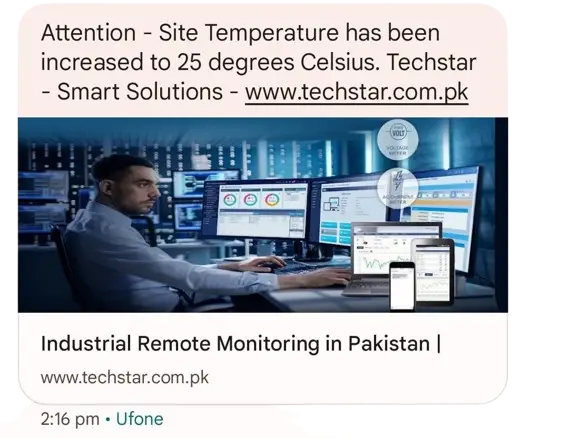This screenshot has width=569, height=438.
Task: Click the www.techstar.com.pk domain under the preview title
Action: pyautogui.click(x=124, y=377)
